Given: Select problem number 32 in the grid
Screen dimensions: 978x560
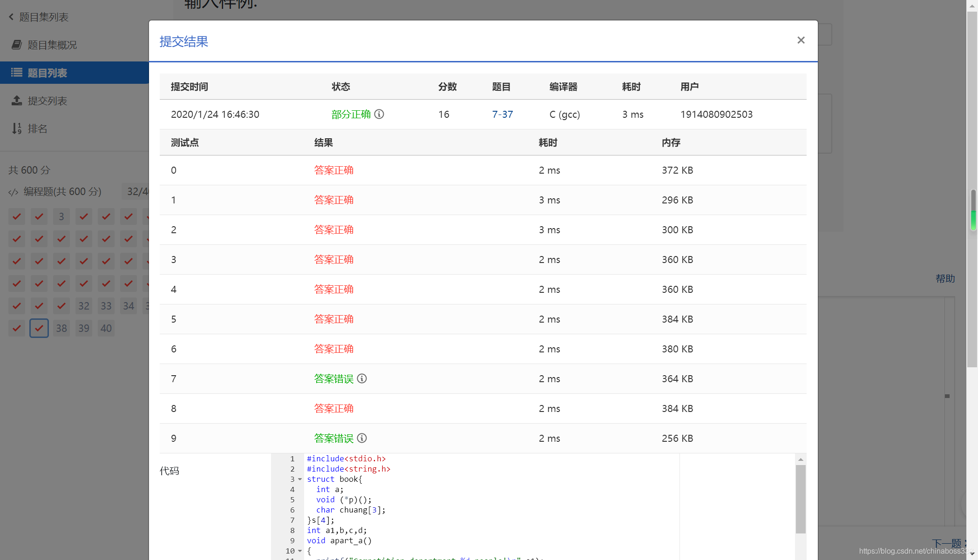Looking at the screenshot, I should (84, 306).
